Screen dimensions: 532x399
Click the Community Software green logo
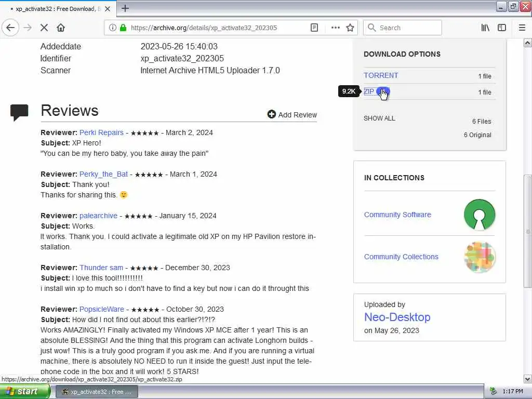[x=480, y=215]
